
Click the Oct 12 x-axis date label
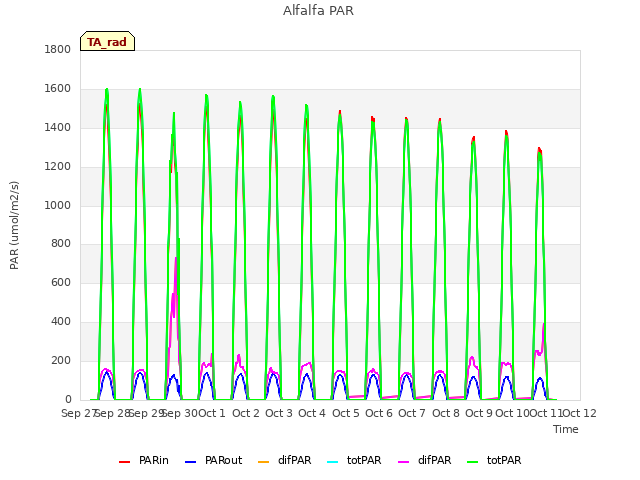click(580, 413)
